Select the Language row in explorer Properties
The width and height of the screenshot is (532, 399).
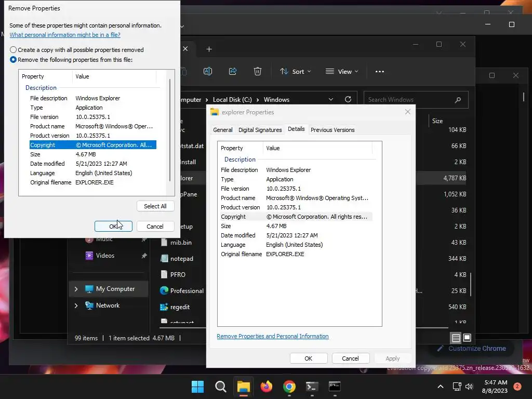coord(296,245)
